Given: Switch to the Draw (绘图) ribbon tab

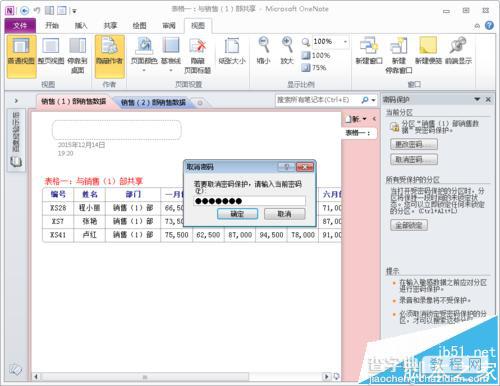Looking at the screenshot, I should click(x=139, y=26).
